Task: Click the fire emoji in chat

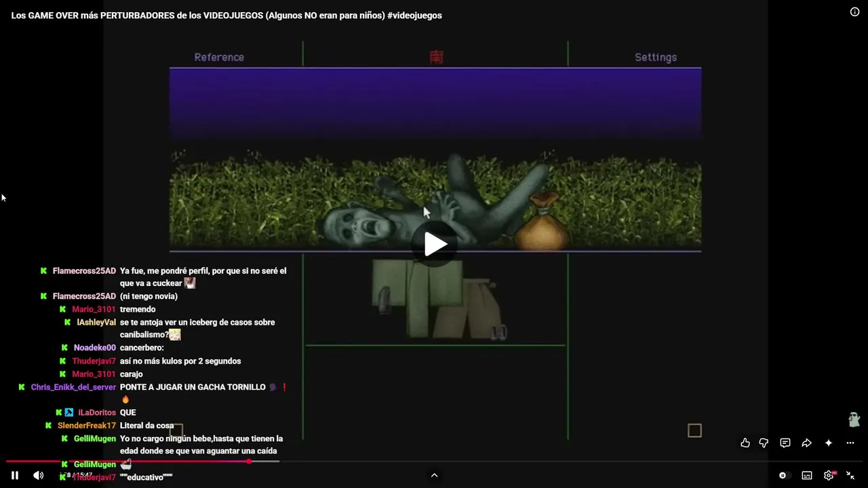Action: [x=125, y=400]
